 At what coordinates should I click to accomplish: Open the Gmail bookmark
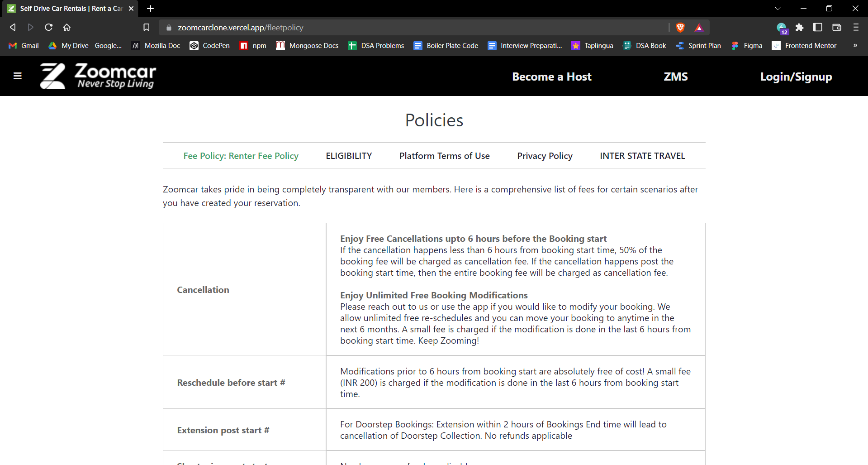pos(24,46)
